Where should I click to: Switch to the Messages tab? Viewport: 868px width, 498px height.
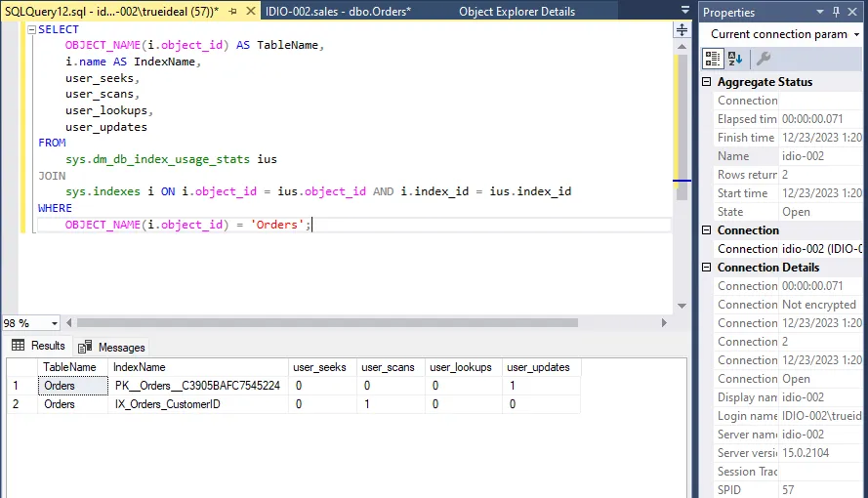[112, 347]
